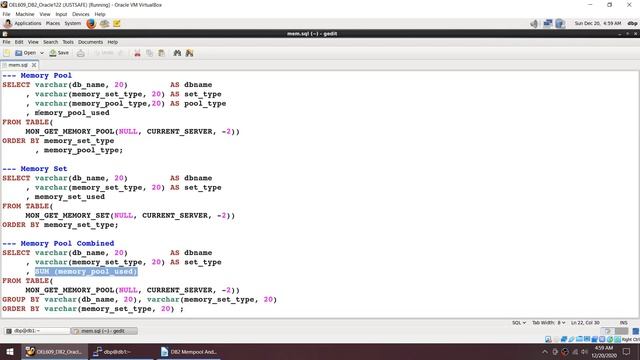Click the Ln 22, Col 30 position indicator
Image resolution: width=640 pixels, height=360 pixels.
pyautogui.click(x=585, y=323)
